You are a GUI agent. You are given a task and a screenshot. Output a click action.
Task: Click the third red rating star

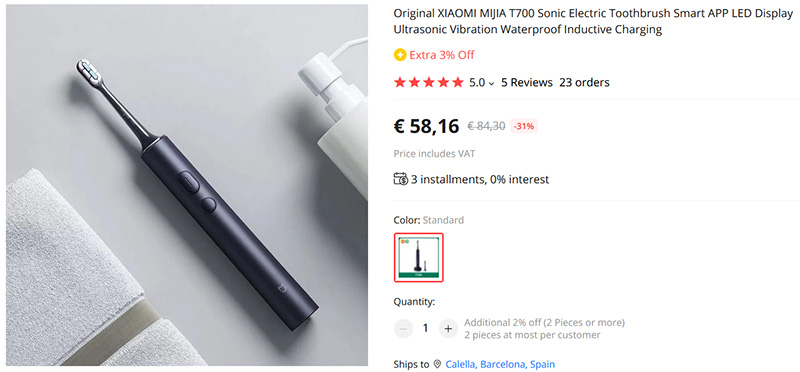pyautogui.click(x=429, y=82)
